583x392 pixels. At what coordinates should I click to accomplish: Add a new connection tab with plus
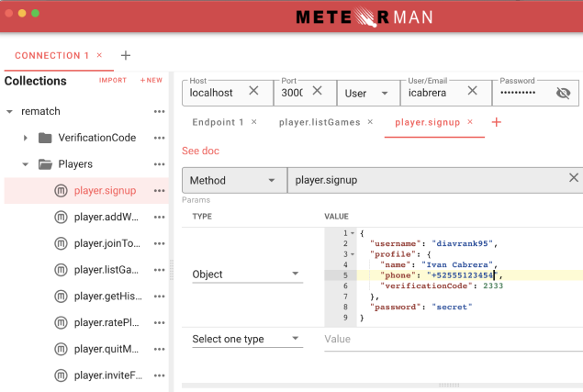[x=126, y=55]
